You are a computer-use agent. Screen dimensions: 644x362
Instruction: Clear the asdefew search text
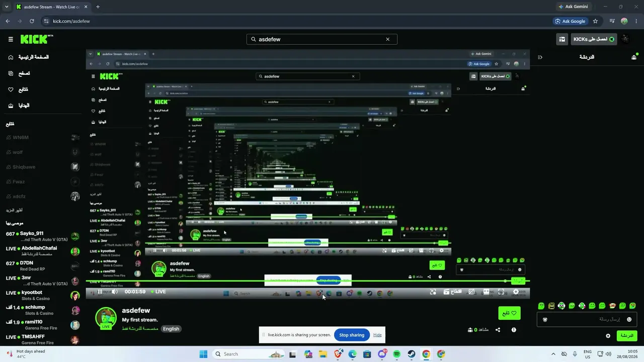point(387,39)
